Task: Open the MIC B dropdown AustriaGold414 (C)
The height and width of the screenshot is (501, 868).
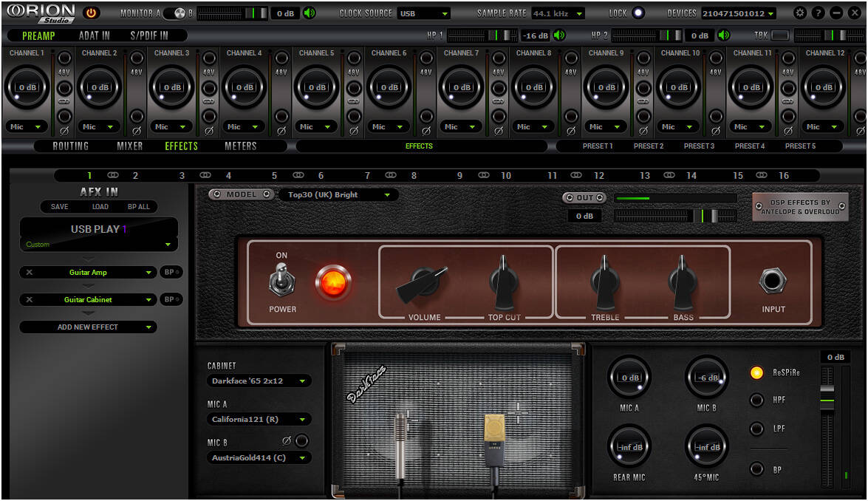Action: coord(259,458)
